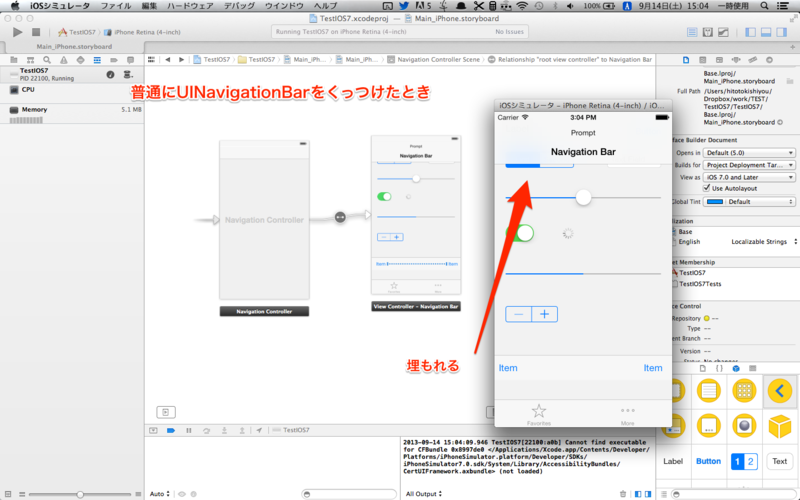Open the Breakpoint navigator icon

[x=114, y=60]
